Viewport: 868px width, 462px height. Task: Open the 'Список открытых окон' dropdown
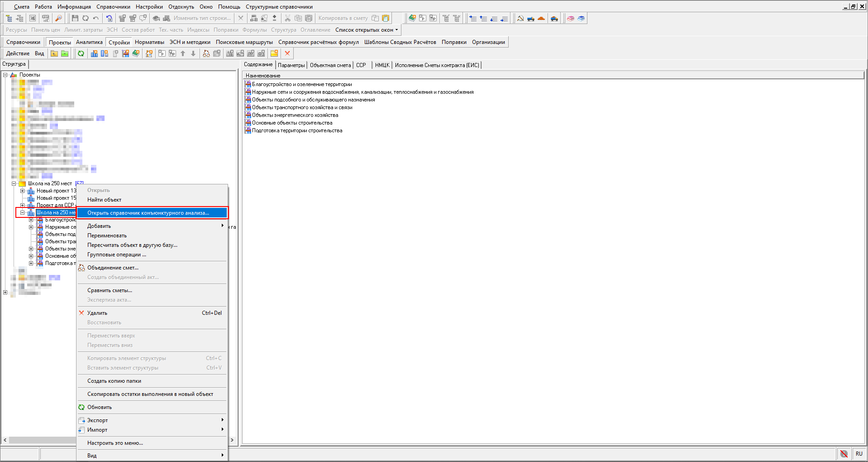click(367, 30)
